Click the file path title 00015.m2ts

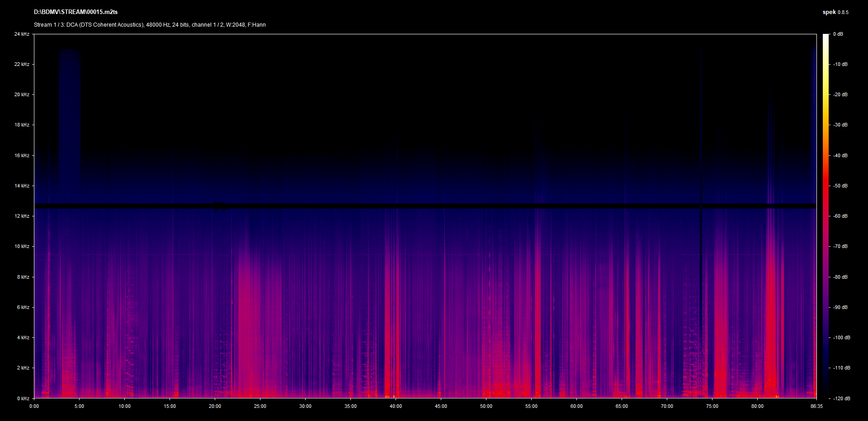75,12
